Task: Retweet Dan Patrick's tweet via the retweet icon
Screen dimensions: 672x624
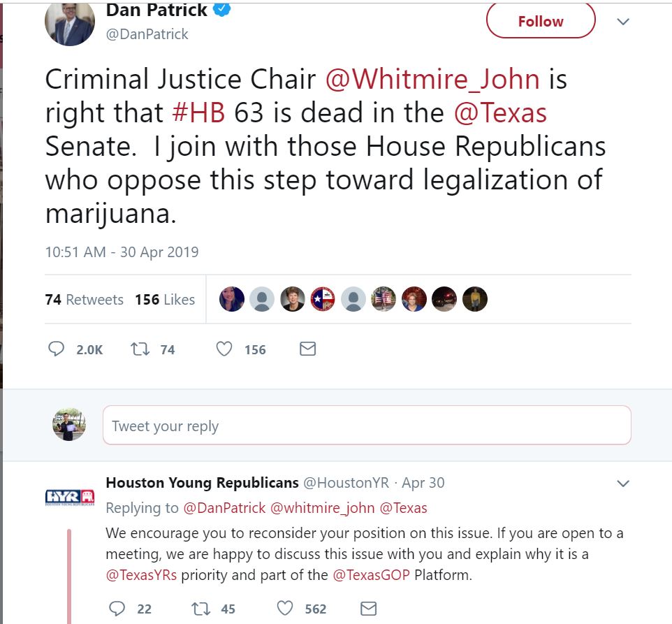Action: pyautogui.click(x=140, y=349)
